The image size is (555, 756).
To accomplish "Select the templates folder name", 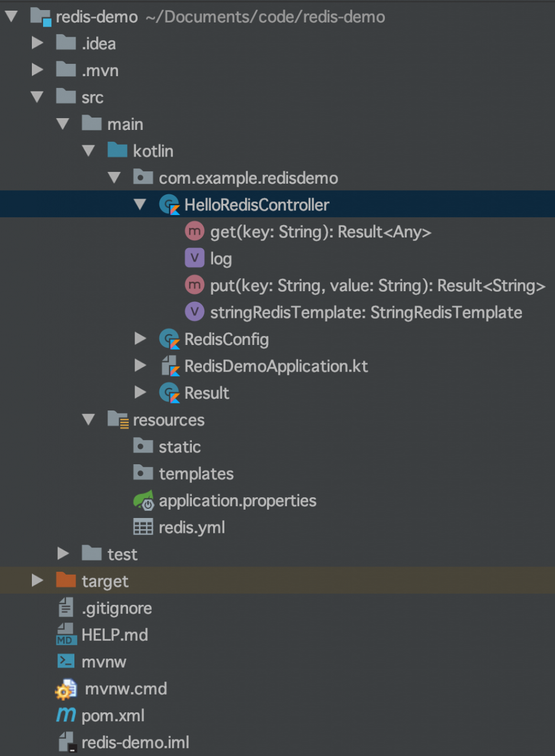I will pos(196,474).
